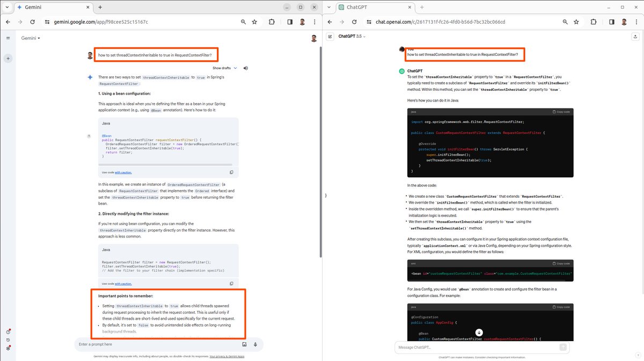Open extensions in Gemini browser window
This screenshot has height=361, width=644.
[x=272, y=22]
